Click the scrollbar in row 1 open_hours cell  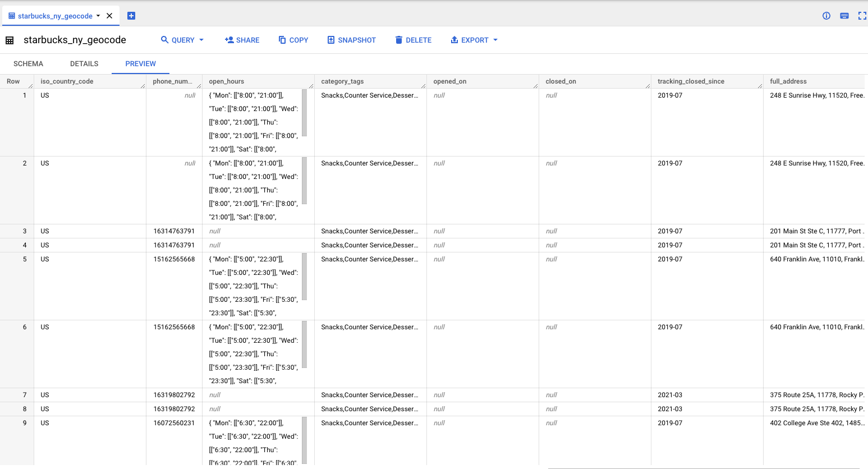pyautogui.click(x=305, y=113)
